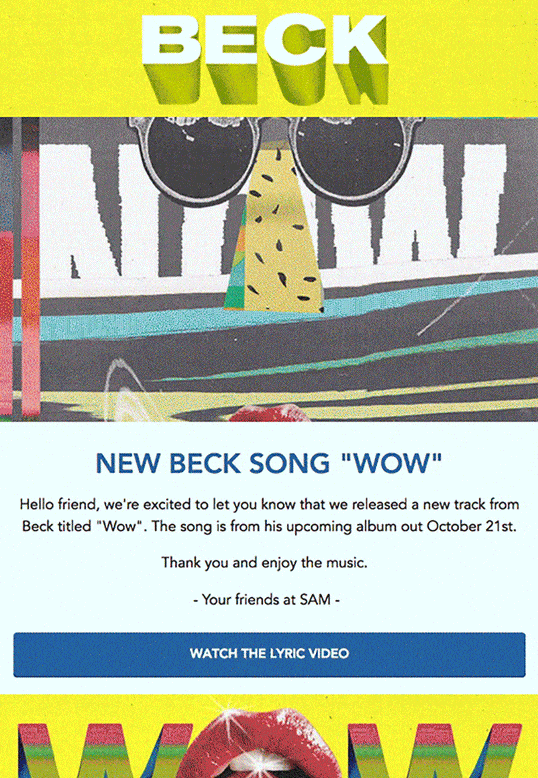Image resolution: width=538 pixels, height=778 pixels.
Task: Click the BECK 3D logo header
Action: pos(265,59)
